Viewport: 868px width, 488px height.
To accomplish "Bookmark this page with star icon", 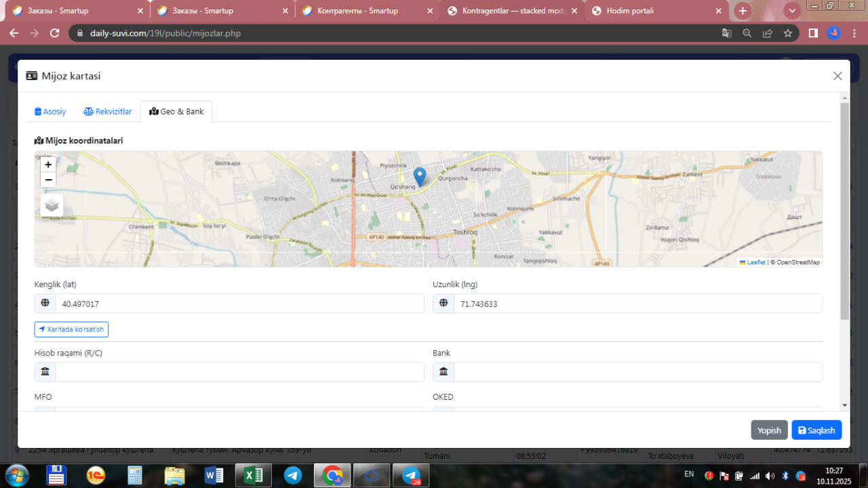I will click(x=787, y=33).
